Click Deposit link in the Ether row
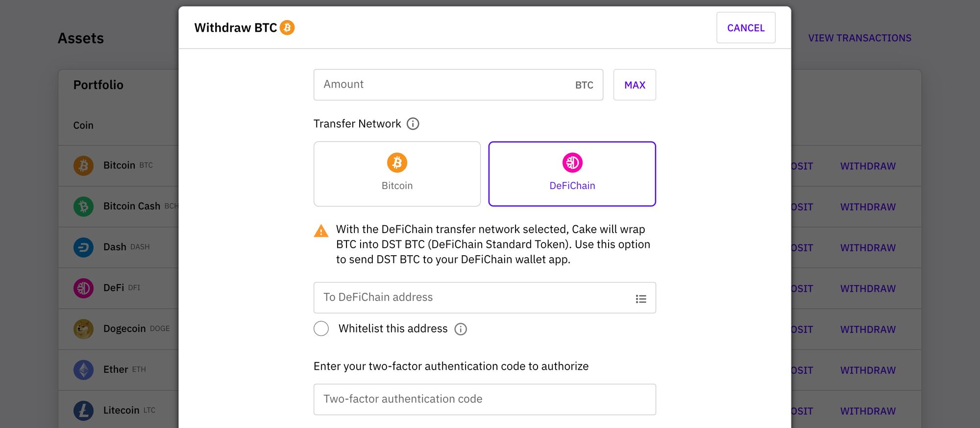 [802, 371]
